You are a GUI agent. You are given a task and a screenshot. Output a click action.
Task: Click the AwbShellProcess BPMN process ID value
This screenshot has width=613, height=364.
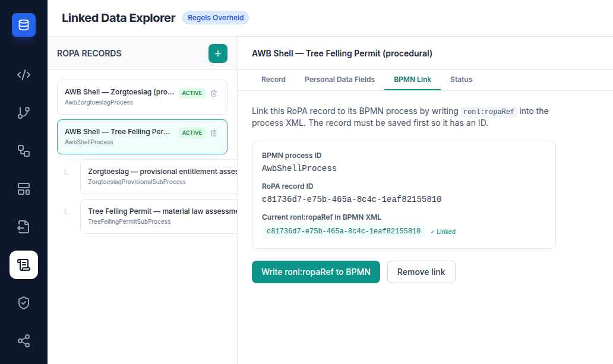pyautogui.click(x=299, y=168)
